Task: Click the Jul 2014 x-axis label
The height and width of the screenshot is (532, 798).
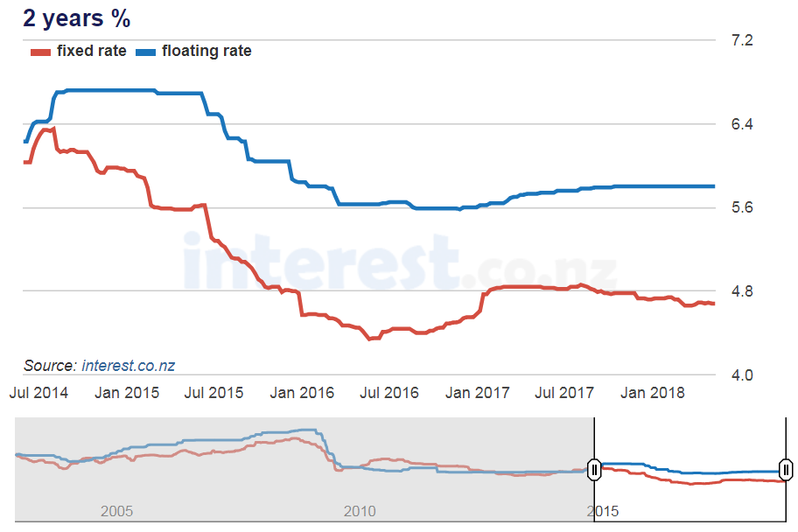Action: (x=38, y=393)
